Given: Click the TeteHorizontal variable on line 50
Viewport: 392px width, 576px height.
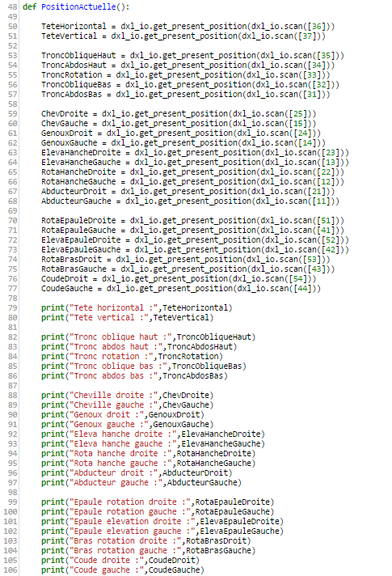Looking at the screenshot, I should coord(74,27).
